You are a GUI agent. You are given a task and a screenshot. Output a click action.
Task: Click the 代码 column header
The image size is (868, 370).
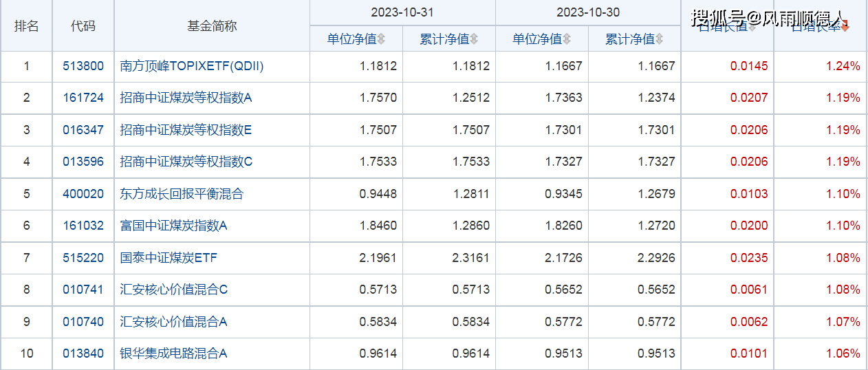click(x=83, y=26)
